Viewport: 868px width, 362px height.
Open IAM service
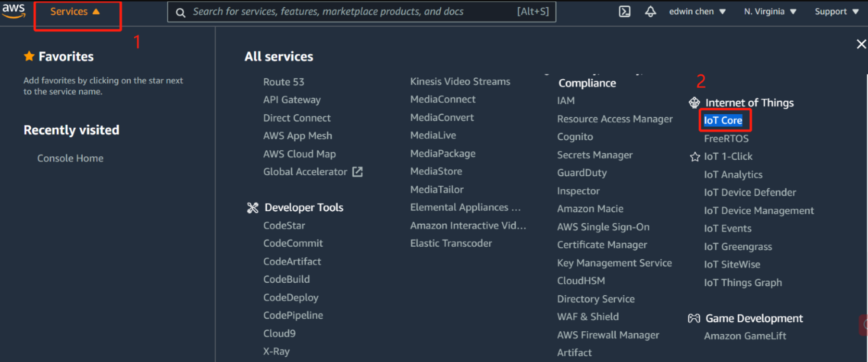coord(566,101)
